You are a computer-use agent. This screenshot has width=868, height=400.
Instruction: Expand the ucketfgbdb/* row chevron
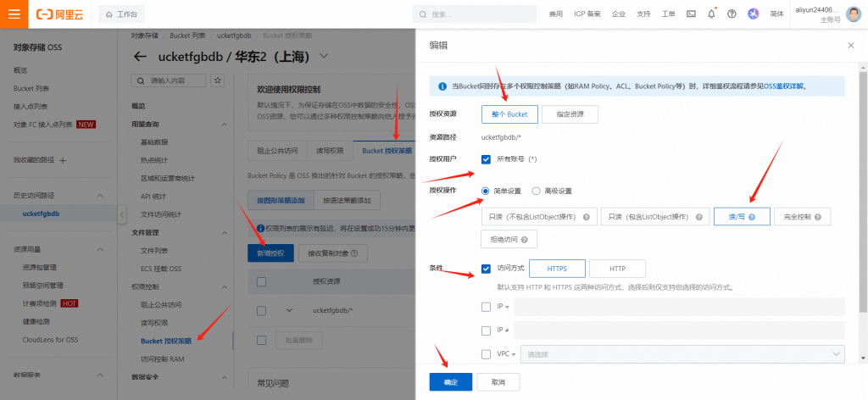tap(289, 310)
